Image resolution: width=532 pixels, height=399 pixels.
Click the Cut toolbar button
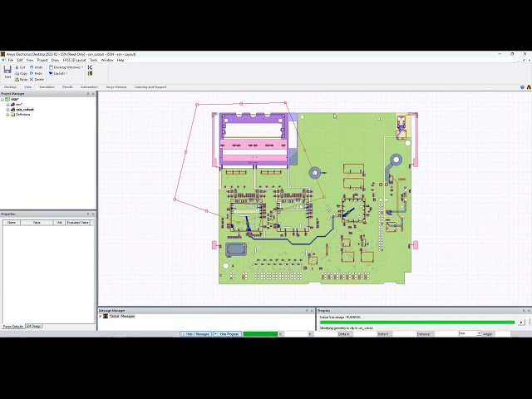(20, 67)
